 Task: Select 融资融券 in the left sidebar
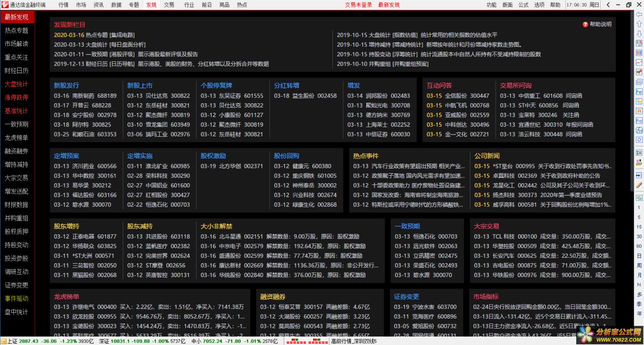coord(17,151)
